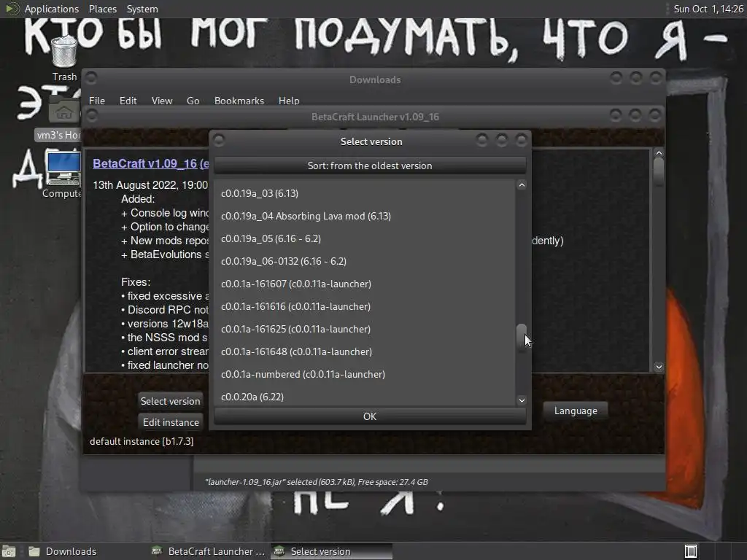Viewport: 747px width, 560px height.
Task: Close the Select version dialog
Action: pyautogui.click(x=521, y=140)
